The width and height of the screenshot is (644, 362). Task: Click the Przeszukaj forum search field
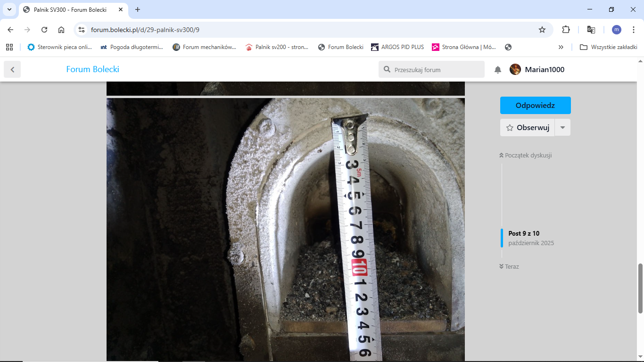[436, 70]
